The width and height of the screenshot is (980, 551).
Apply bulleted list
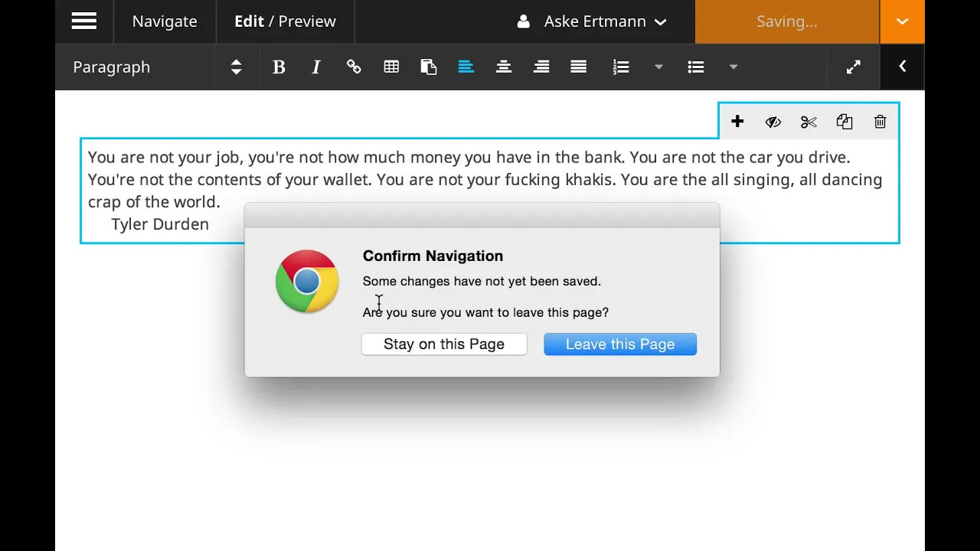(696, 67)
